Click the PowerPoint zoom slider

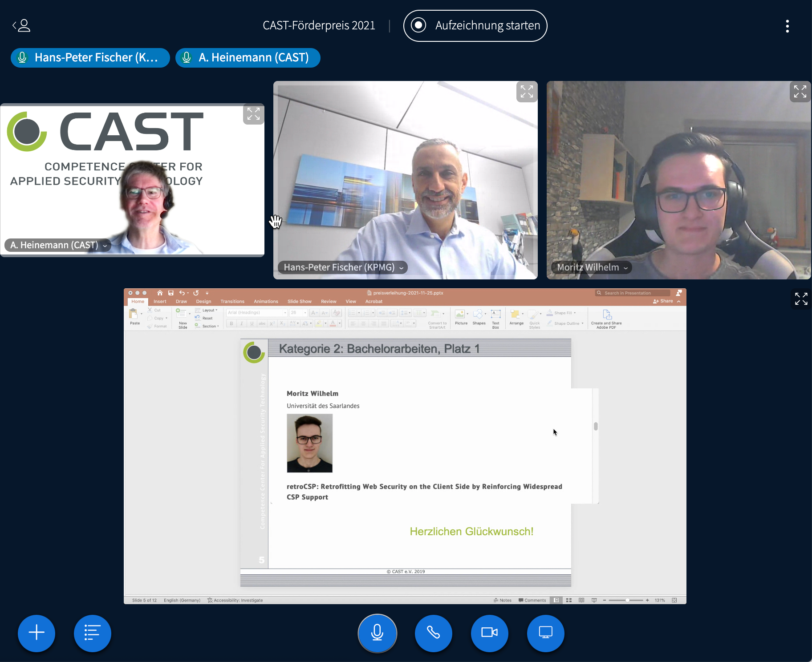(x=627, y=600)
